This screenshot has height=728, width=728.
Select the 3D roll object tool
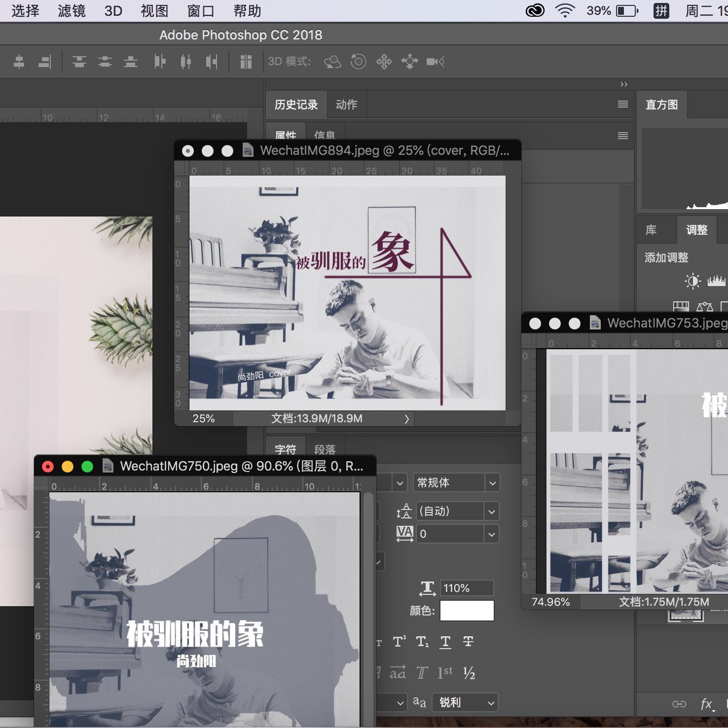(359, 62)
